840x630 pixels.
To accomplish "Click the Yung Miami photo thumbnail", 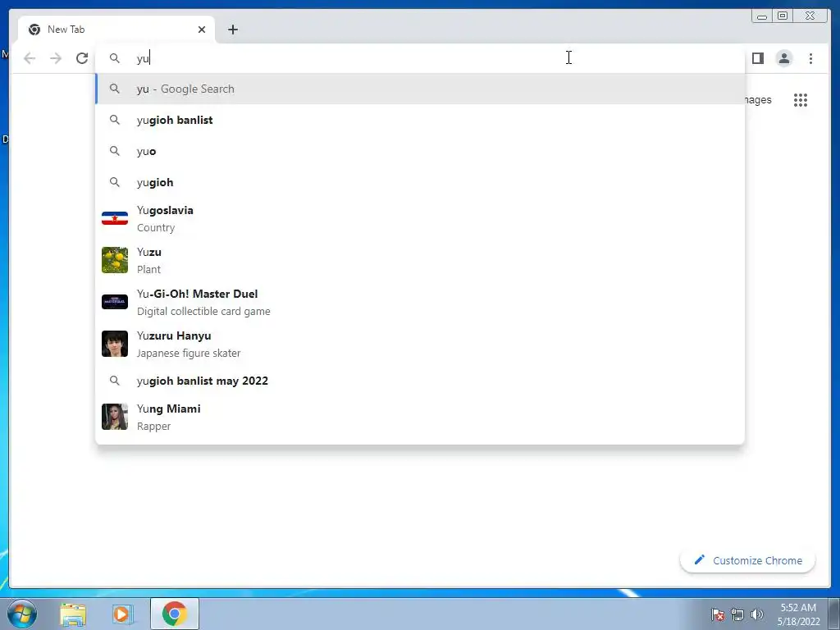I will click(115, 417).
